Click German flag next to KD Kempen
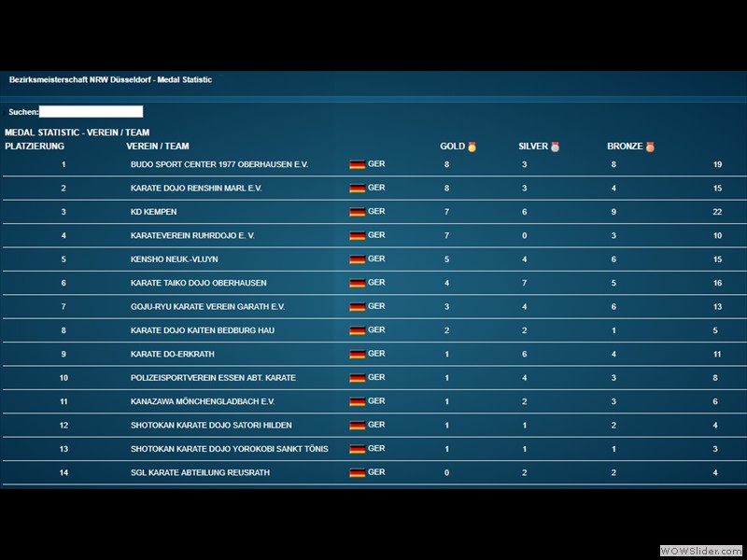747x560 pixels. point(357,212)
